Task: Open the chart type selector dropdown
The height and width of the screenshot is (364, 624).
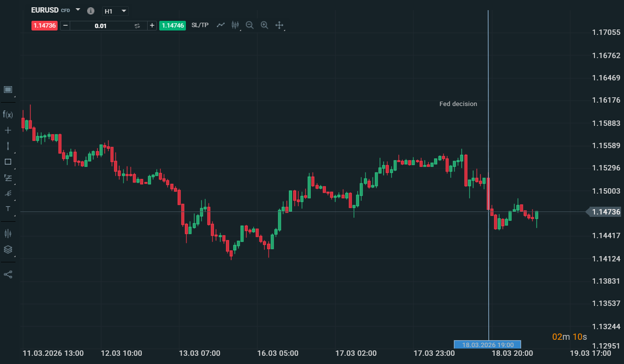Action: (x=8, y=90)
